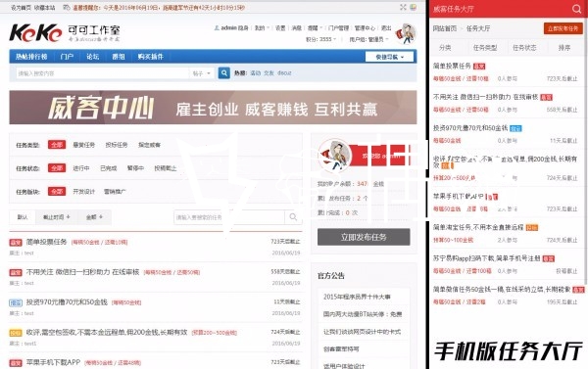Click the 威客中心 banner
The width and height of the screenshot is (588, 369).
tap(213, 108)
